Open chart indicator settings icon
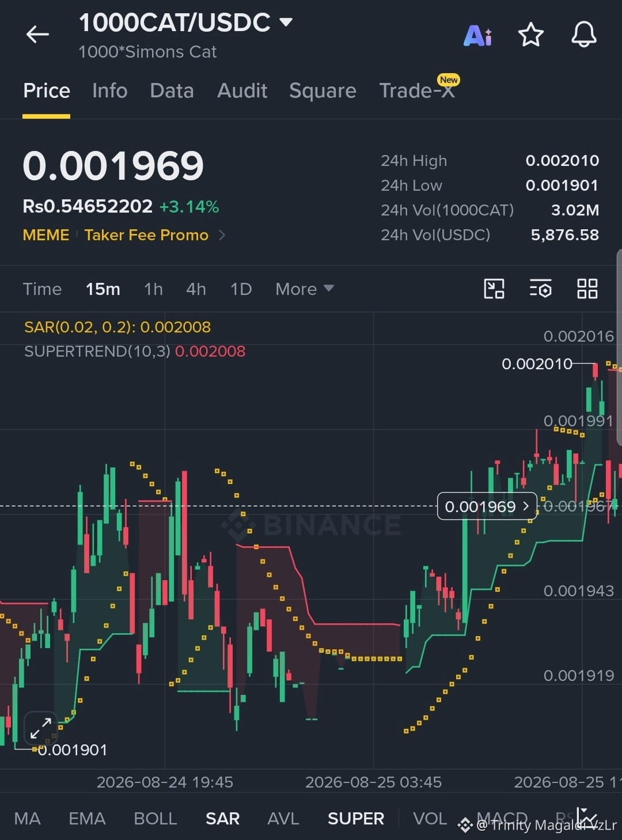The height and width of the screenshot is (840, 622). [x=540, y=289]
